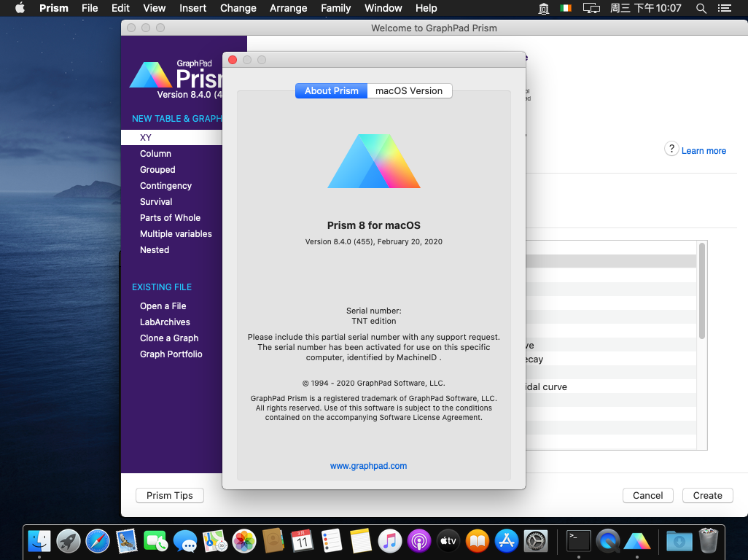Open Downloads folder in dock

(x=679, y=541)
